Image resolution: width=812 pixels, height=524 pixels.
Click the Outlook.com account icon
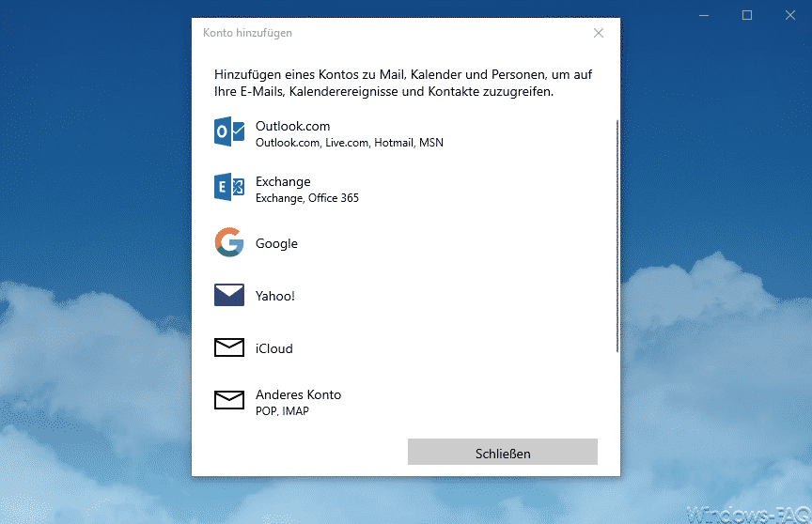pos(229,131)
